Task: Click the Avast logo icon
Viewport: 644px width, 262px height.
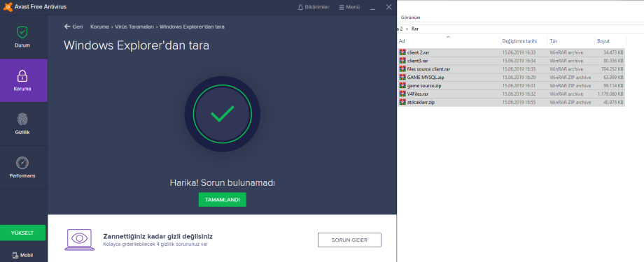Action: [8, 6]
